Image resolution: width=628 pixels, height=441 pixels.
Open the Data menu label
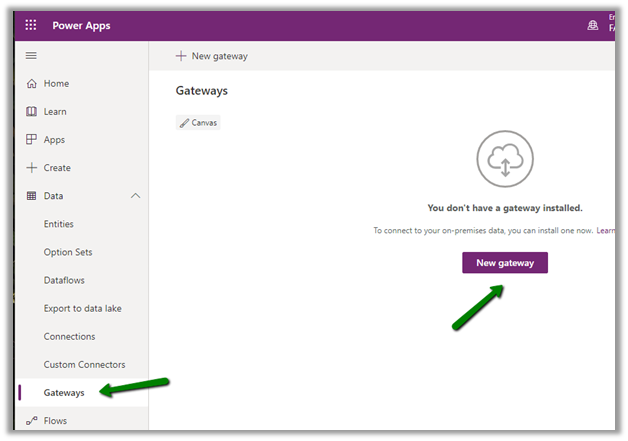pos(53,196)
